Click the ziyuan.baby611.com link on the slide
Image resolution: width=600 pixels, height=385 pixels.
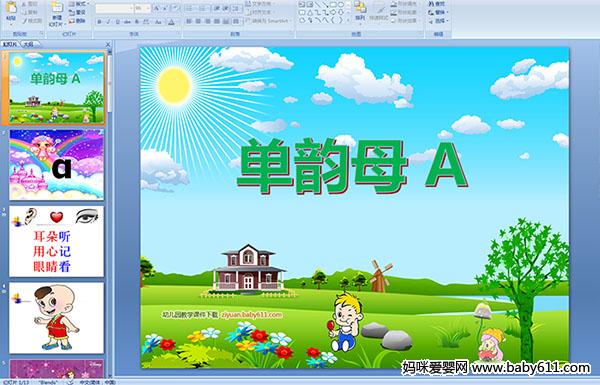pyautogui.click(x=251, y=315)
